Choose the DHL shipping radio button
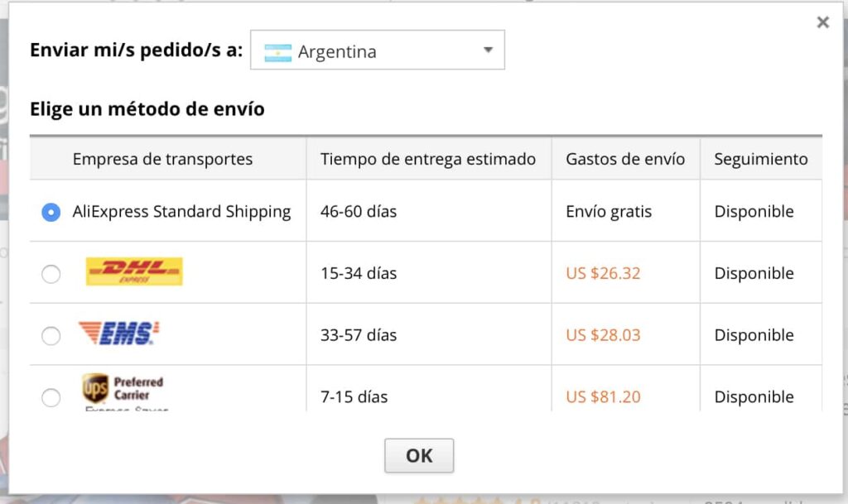 (x=51, y=274)
